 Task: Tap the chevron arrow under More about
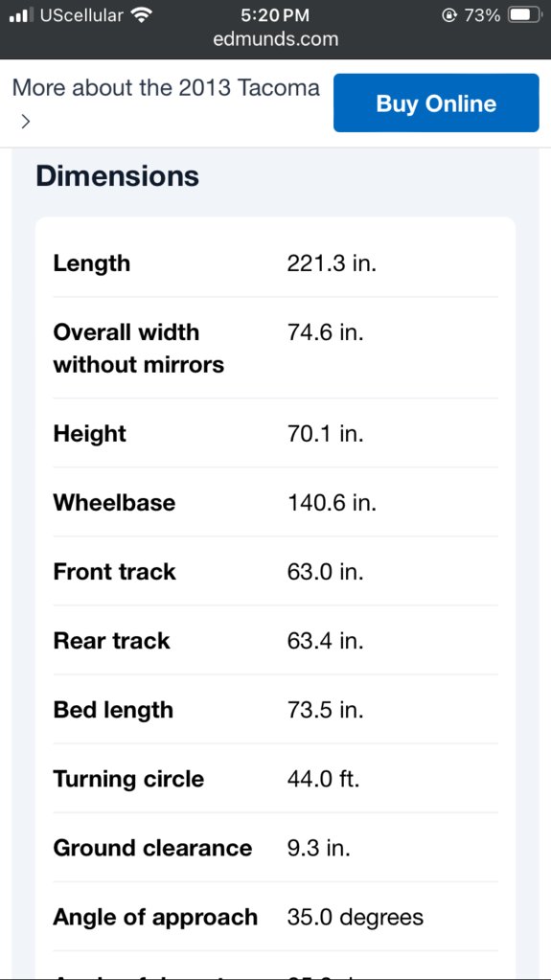point(24,122)
